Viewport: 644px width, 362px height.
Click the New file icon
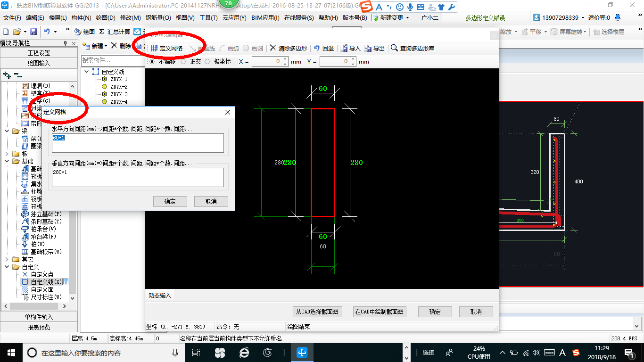pyautogui.click(x=6, y=32)
